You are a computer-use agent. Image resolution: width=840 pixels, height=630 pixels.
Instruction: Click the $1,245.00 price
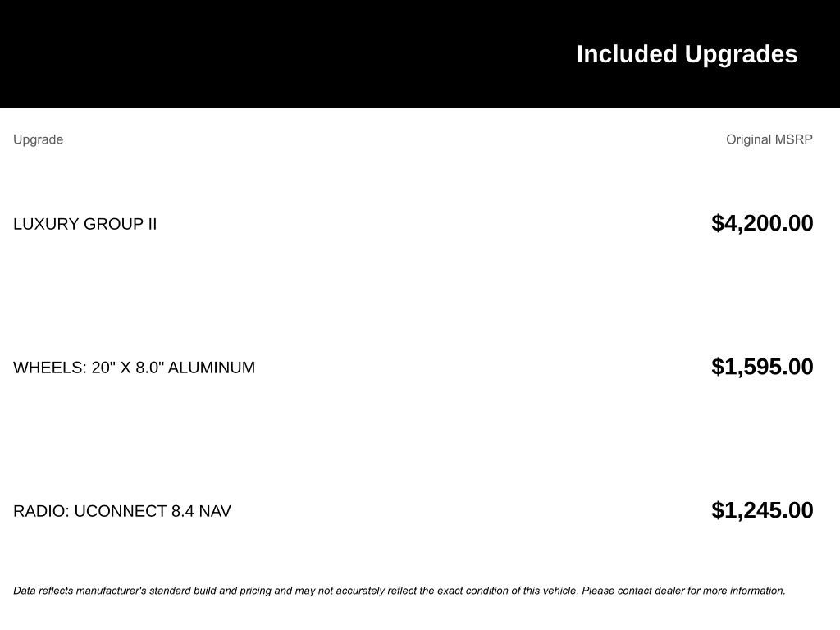[x=762, y=510]
